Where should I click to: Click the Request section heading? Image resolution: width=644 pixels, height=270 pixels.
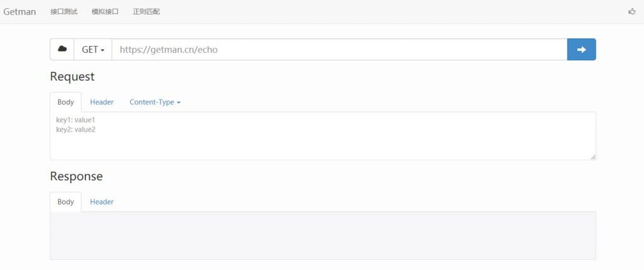[72, 76]
